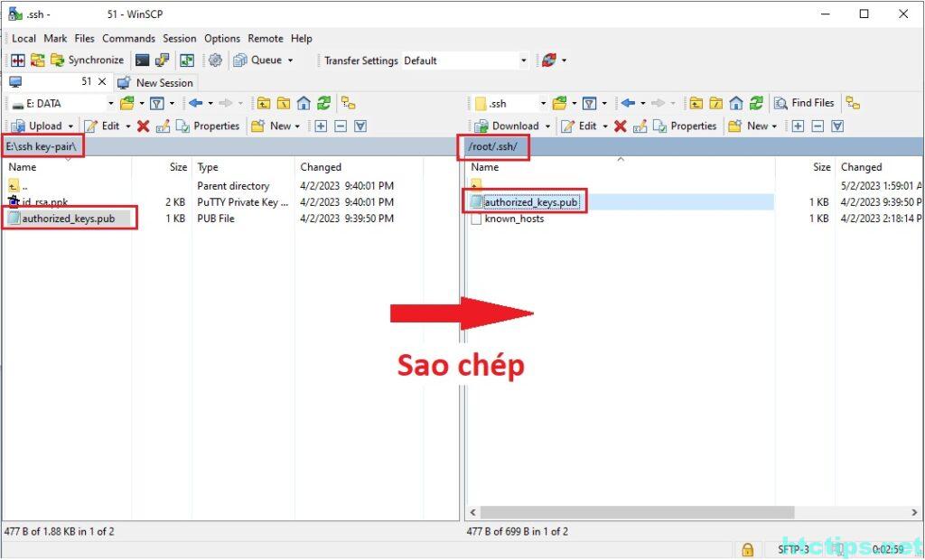Open the Transfer Settings Default combo box
The width and height of the screenshot is (925, 560).
(x=465, y=61)
